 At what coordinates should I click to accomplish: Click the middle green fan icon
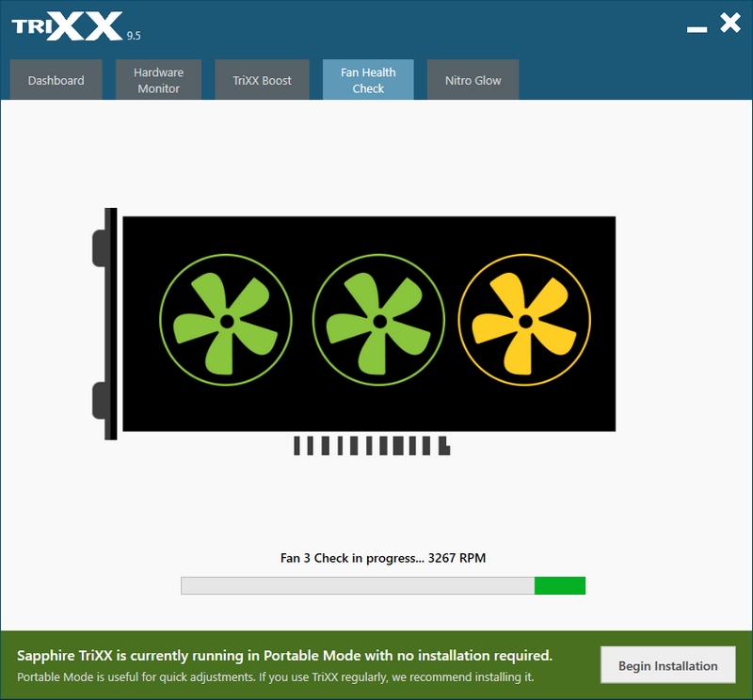pos(378,320)
